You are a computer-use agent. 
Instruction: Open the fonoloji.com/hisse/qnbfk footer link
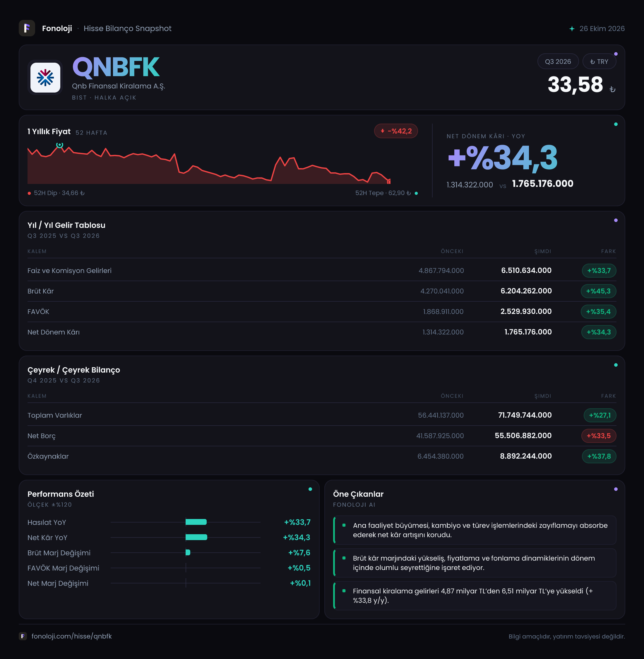point(71,636)
